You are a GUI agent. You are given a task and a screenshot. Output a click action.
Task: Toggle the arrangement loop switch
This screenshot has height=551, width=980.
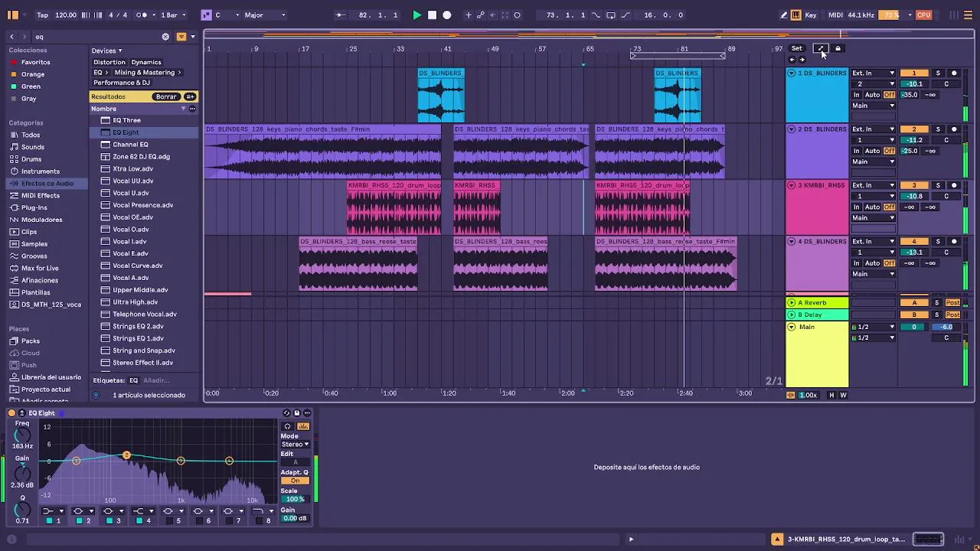610,15
